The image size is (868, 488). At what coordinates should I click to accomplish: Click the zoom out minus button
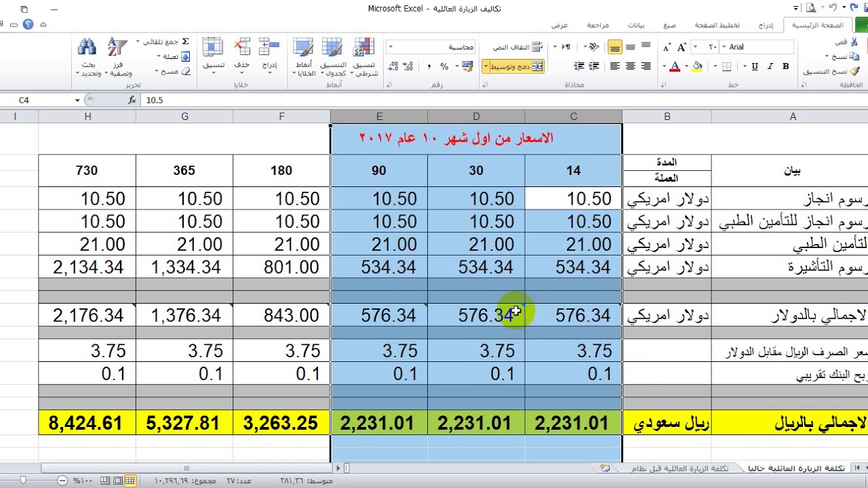click(x=62, y=481)
